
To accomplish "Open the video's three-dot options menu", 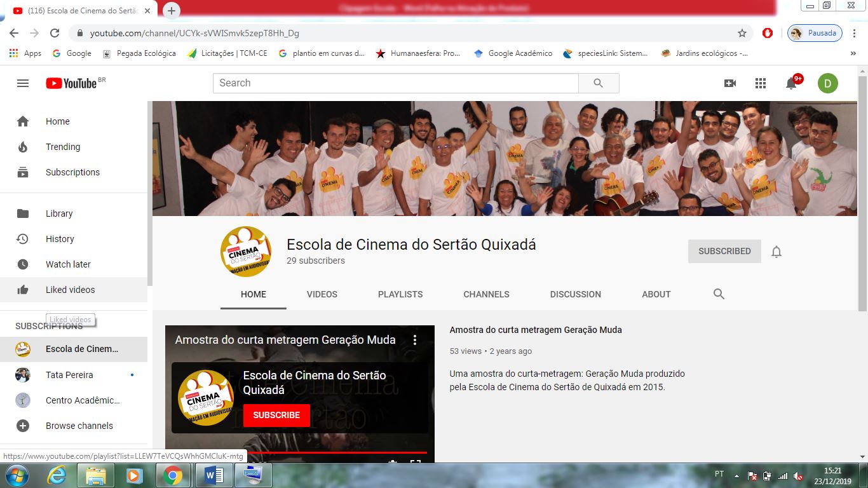I will point(415,340).
